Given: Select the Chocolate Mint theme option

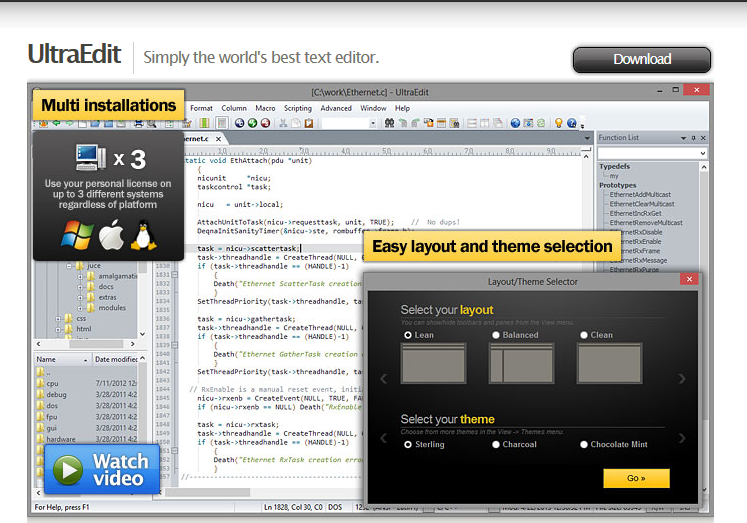Looking at the screenshot, I should 584,444.
